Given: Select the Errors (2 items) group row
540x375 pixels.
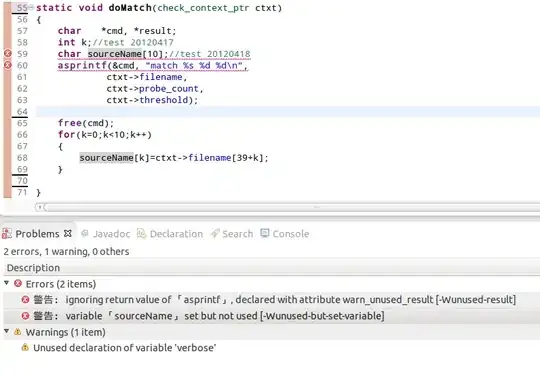Looking at the screenshot, I should pyautogui.click(x=272, y=284).
